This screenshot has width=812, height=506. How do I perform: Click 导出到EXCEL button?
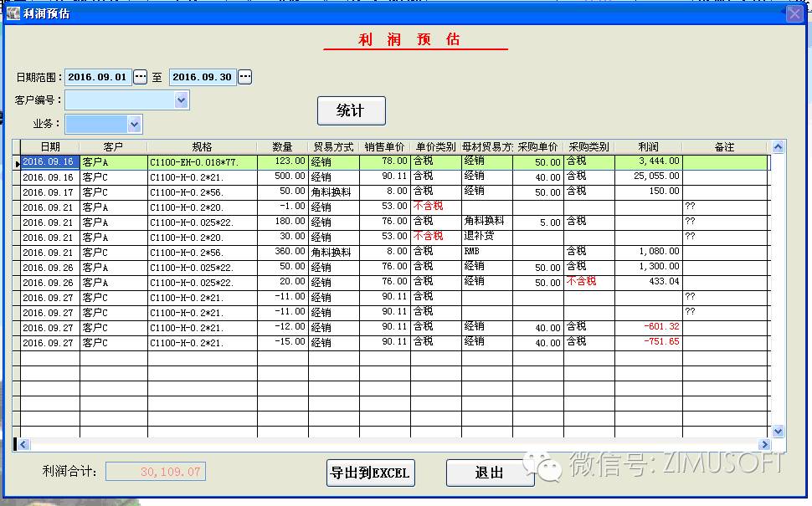coord(370,473)
